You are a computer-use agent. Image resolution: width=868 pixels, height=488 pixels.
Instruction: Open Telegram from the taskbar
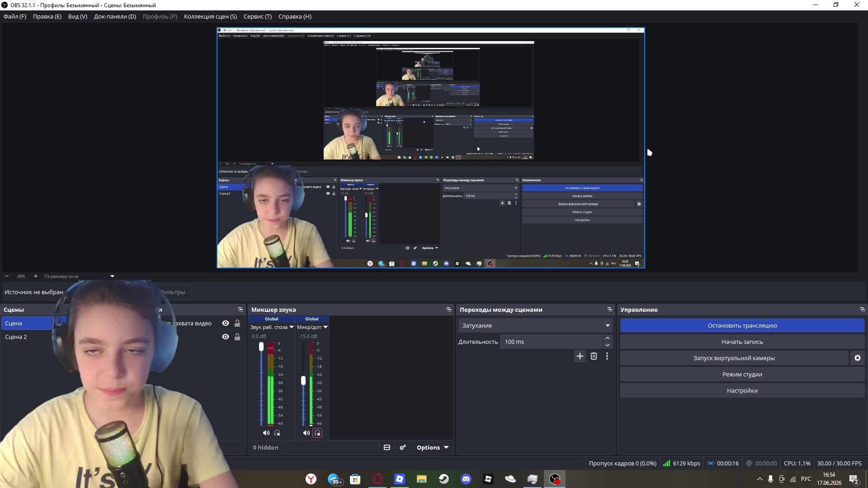tap(334, 479)
